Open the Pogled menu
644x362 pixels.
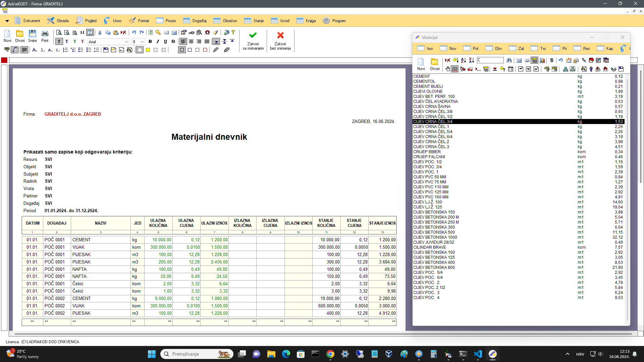86,21
